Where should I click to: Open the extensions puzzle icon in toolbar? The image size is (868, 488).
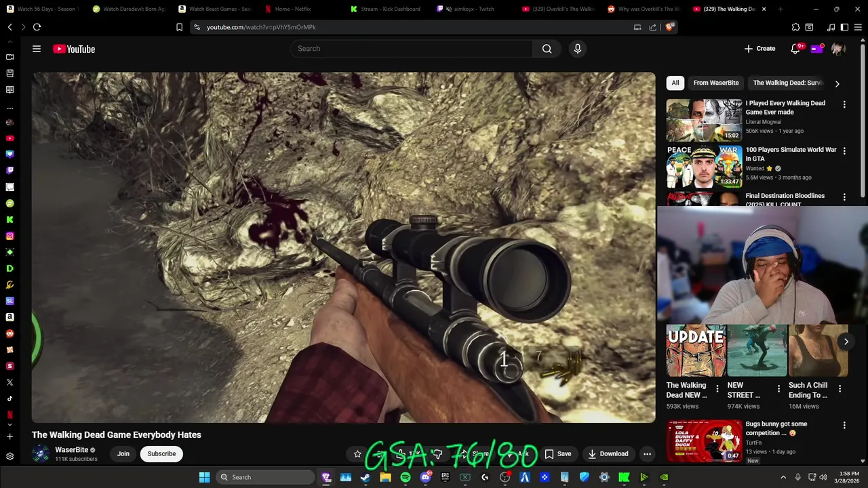tap(795, 27)
